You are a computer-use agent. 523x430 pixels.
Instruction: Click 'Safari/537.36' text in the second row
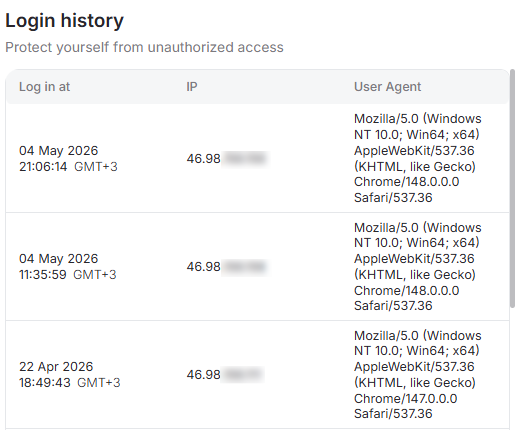(x=393, y=306)
